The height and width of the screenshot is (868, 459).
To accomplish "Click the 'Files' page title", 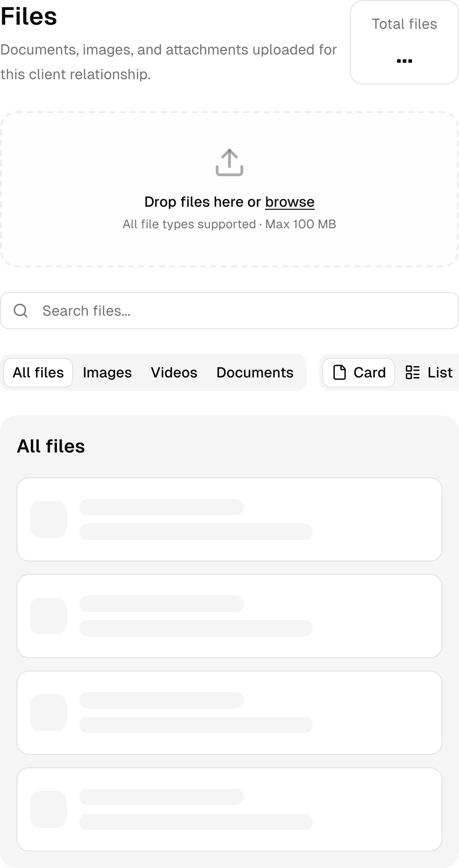I will [29, 16].
